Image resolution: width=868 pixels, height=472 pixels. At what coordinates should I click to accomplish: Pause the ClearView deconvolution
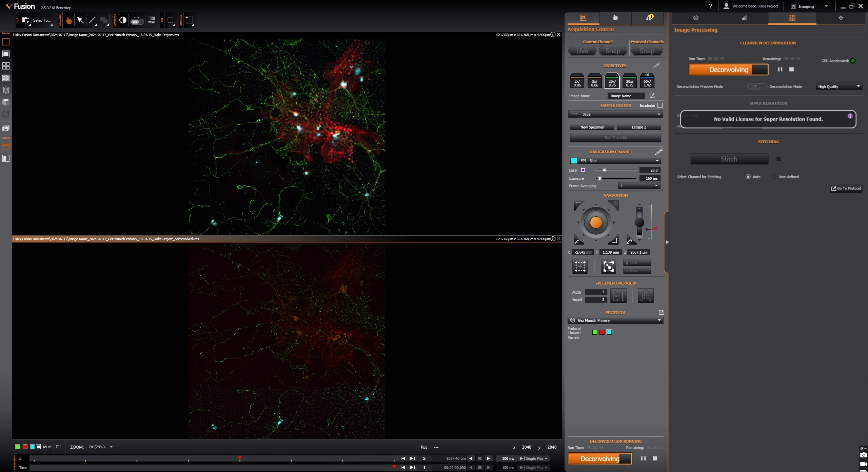(780, 70)
